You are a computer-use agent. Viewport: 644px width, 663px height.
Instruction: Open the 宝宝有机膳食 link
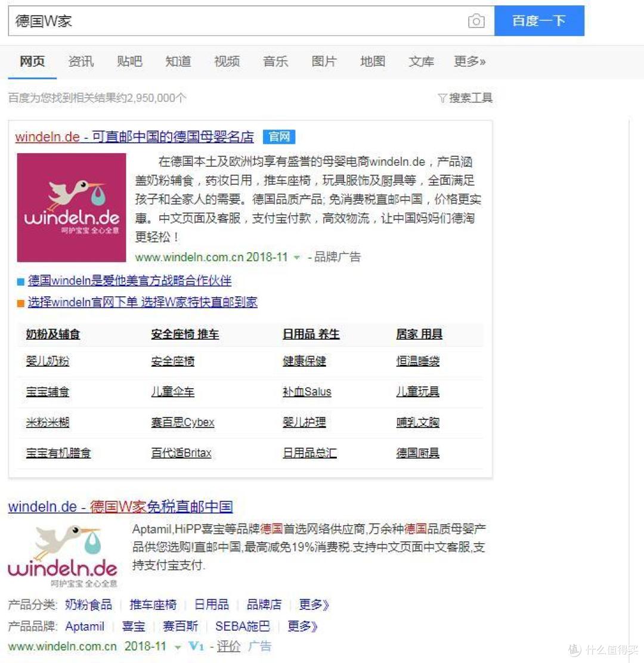[x=58, y=453]
